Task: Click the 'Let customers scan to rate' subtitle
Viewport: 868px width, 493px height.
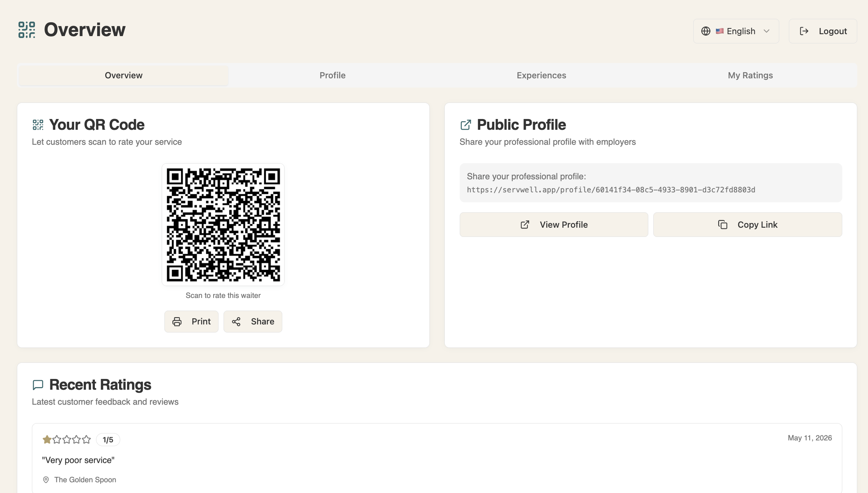Action: [107, 142]
